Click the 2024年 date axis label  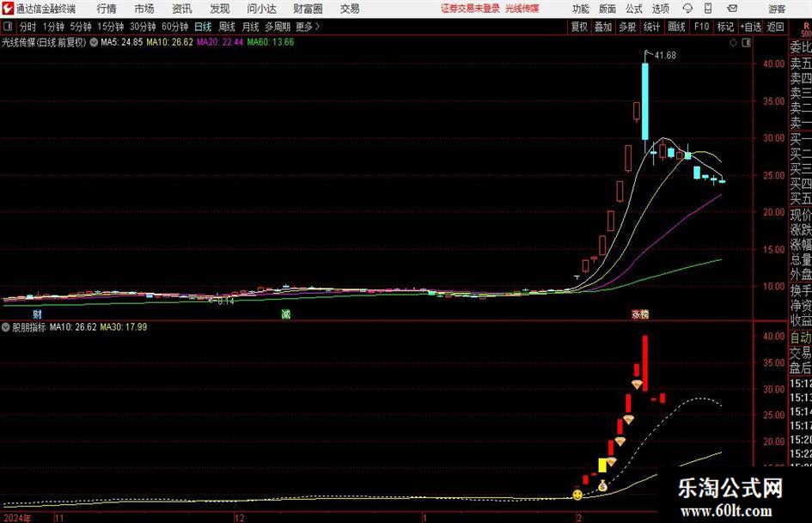coord(17,518)
